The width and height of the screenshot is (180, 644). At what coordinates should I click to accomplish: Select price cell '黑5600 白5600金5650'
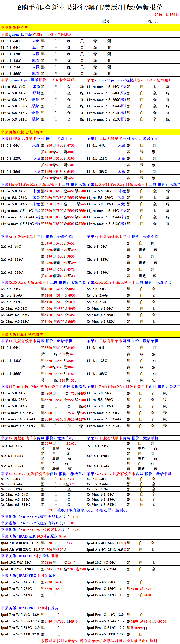tap(63, 322)
